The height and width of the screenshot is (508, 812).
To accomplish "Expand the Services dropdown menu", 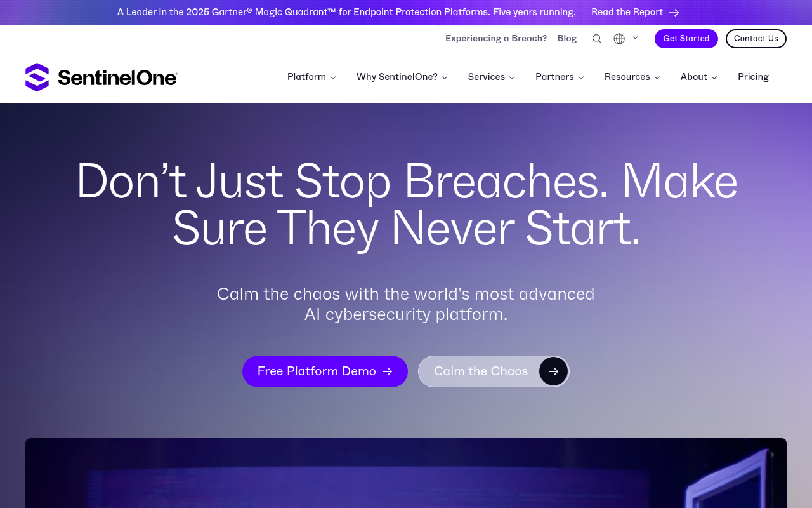I will [x=491, y=77].
